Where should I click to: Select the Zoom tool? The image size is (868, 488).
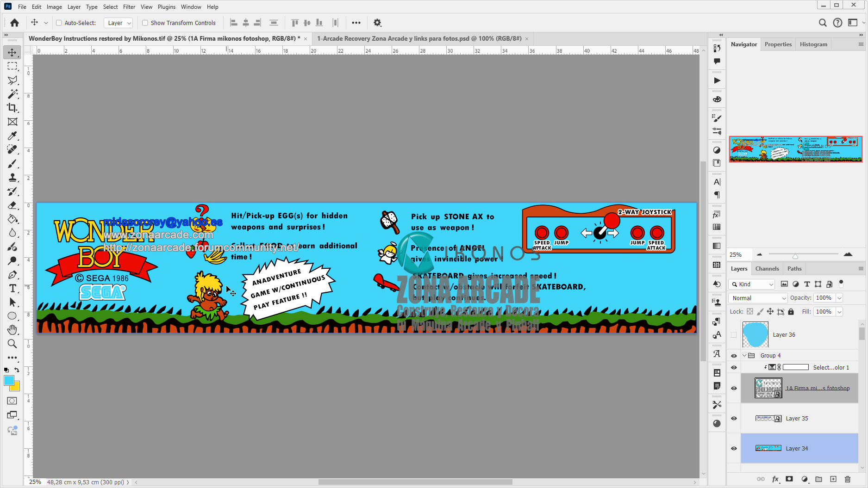pyautogui.click(x=12, y=344)
